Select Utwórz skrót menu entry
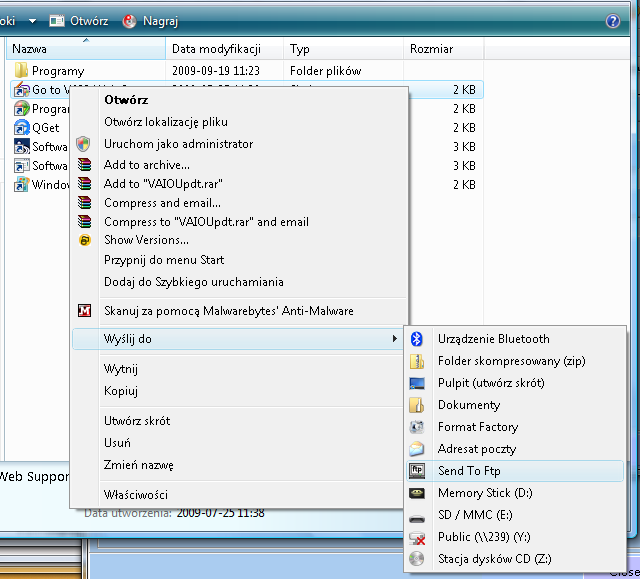The image size is (640, 579). pos(239,421)
